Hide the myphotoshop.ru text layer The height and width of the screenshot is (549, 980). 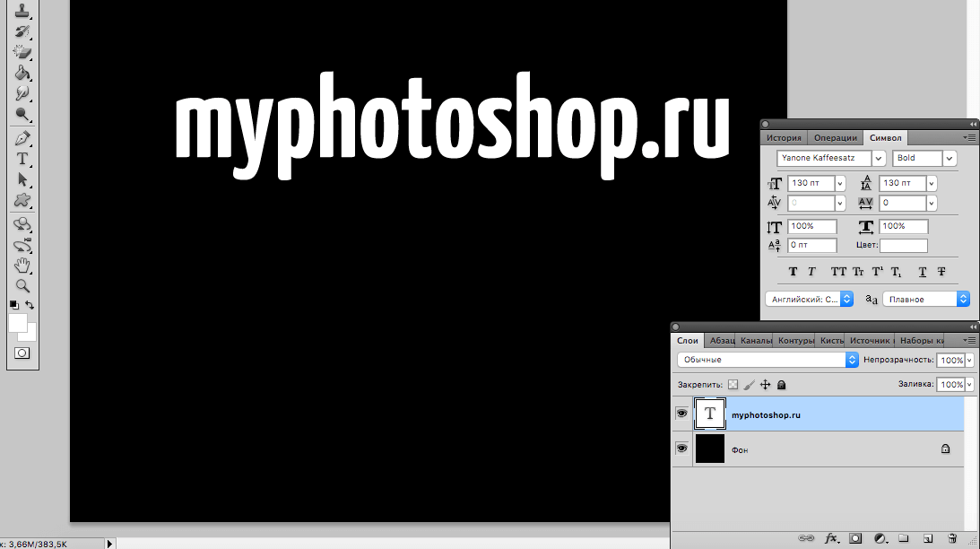[x=681, y=414]
